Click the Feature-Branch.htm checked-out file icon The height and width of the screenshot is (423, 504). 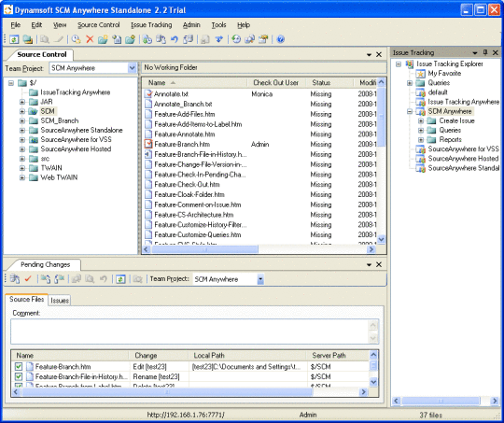[148, 144]
